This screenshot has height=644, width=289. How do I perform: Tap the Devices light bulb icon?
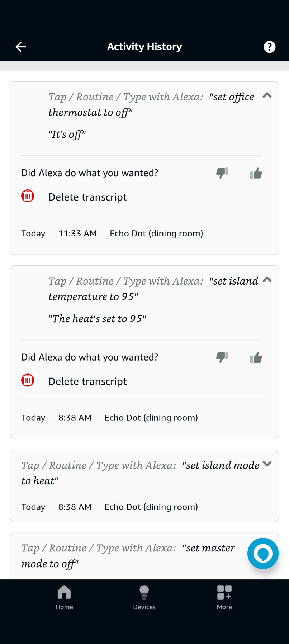click(144, 592)
